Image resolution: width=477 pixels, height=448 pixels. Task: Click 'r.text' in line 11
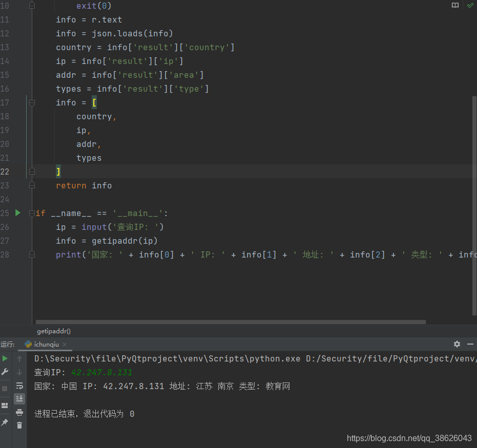click(107, 20)
